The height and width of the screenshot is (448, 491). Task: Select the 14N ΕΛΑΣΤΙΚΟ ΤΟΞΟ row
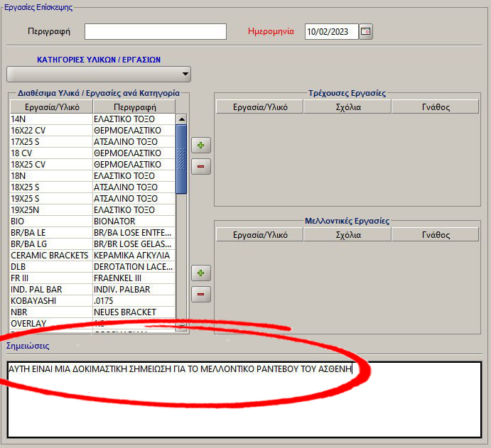coord(50,119)
